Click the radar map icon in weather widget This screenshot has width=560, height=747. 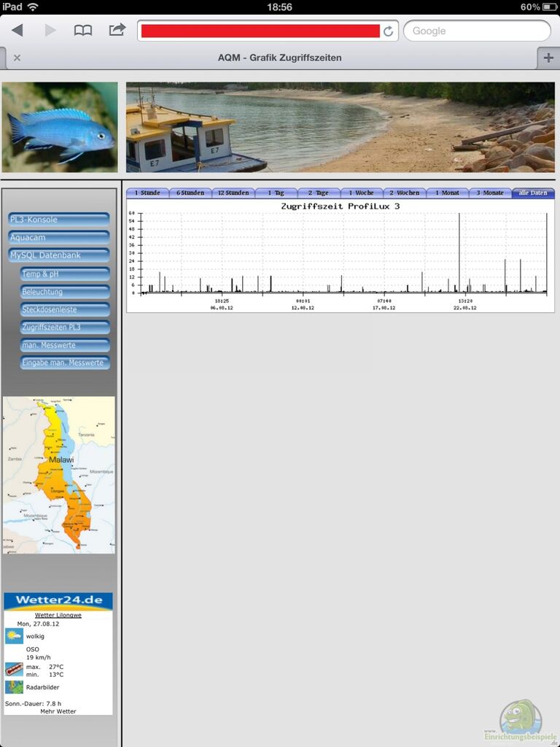pyautogui.click(x=14, y=687)
